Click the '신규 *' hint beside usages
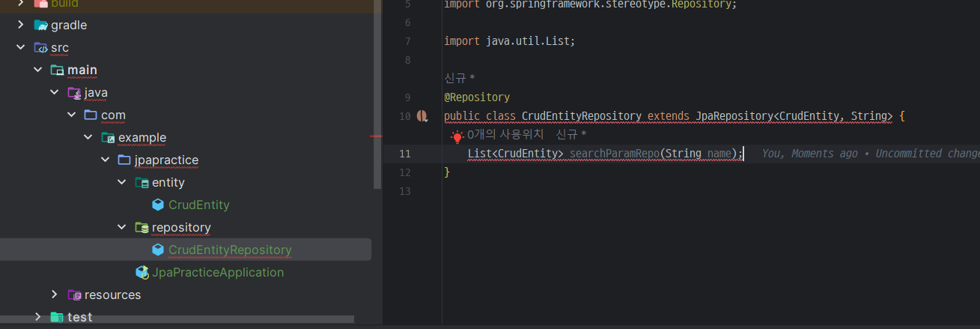The height and width of the screenshot is (329, 980). tap(571, 135)
